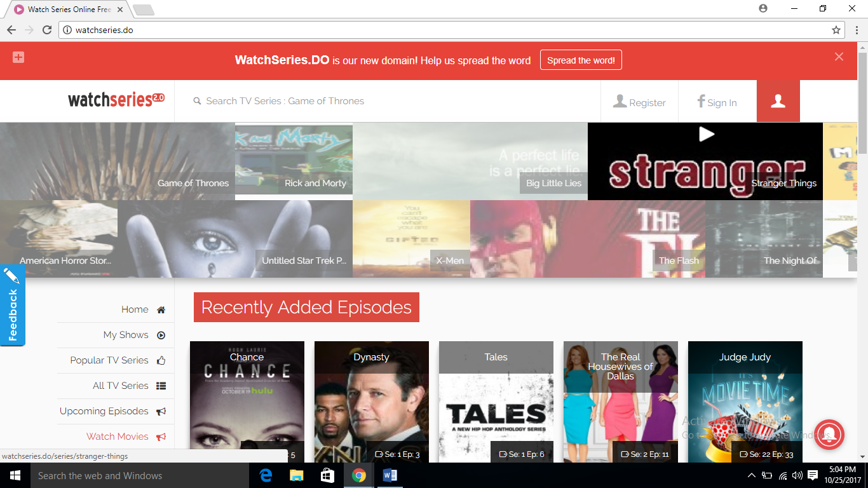868x488 pixels.
Task: Reload the page with refresh icon
Action: pyautogui.click(x=47, y=30)
